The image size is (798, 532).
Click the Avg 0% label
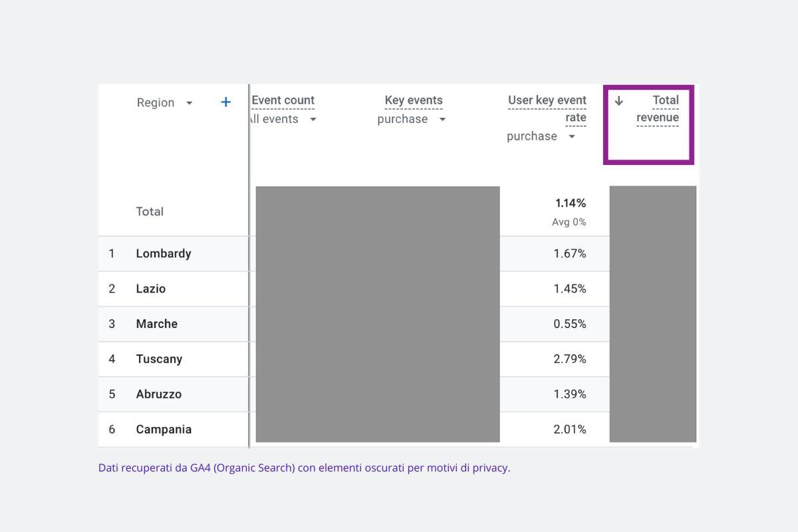pos(569,222)
